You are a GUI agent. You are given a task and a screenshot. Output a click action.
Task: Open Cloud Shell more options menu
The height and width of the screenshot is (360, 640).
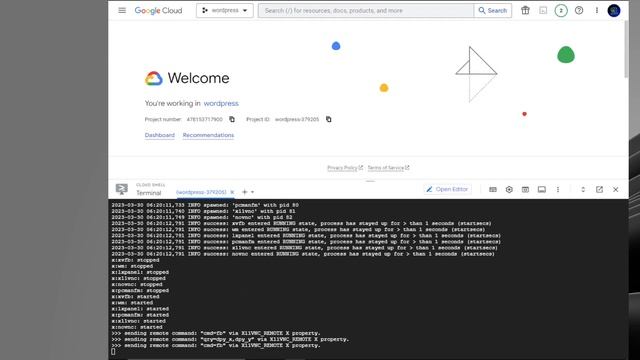coord(558,189)
